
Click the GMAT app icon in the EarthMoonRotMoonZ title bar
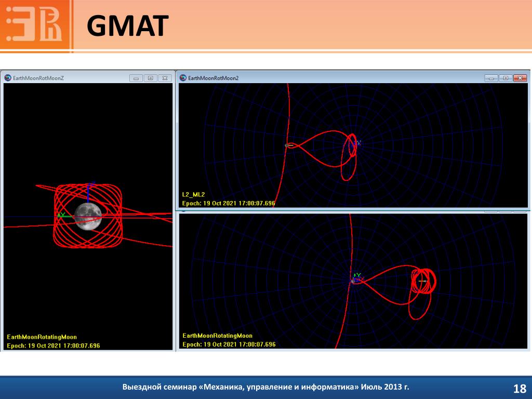pyautogui.click(x=8, y=78)
